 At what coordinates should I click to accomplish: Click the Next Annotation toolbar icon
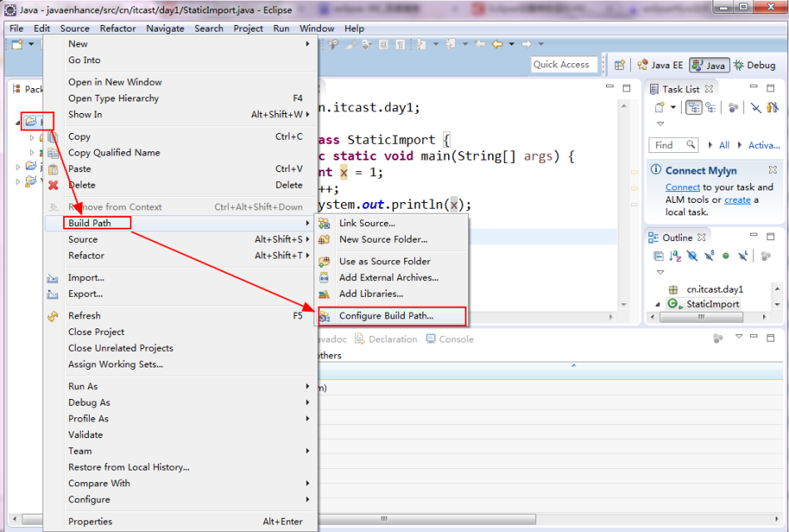pyautogui.click(x=422, y=44)
